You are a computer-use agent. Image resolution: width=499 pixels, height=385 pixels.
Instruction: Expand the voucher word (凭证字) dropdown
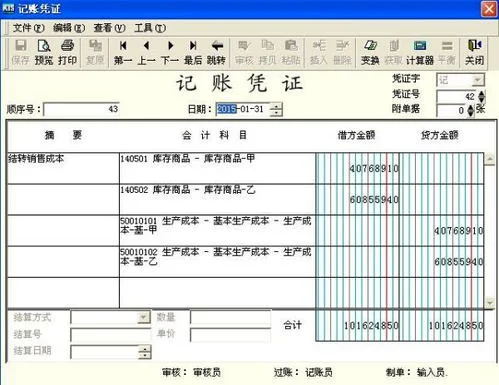tap(478, 80)
